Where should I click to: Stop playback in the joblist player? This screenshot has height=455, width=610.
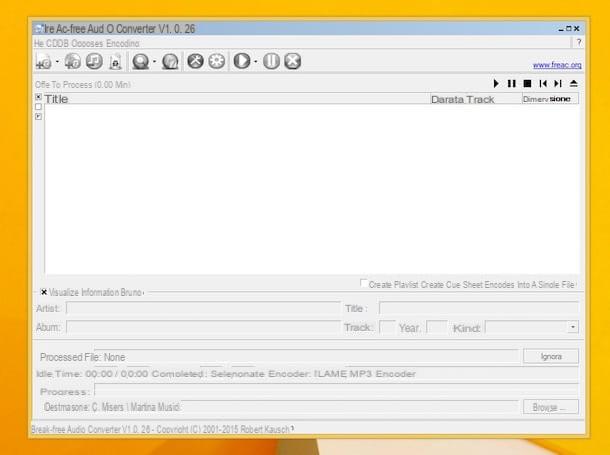pos(527,84)
